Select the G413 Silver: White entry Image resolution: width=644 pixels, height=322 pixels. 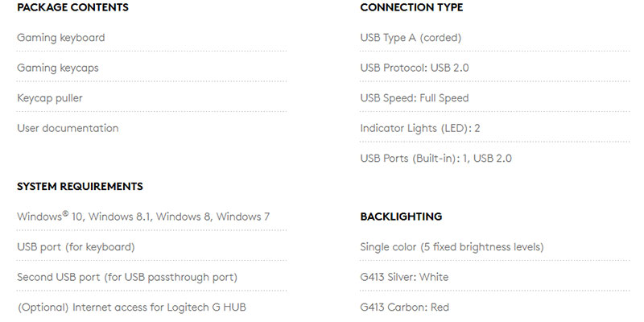coord(404,277)
